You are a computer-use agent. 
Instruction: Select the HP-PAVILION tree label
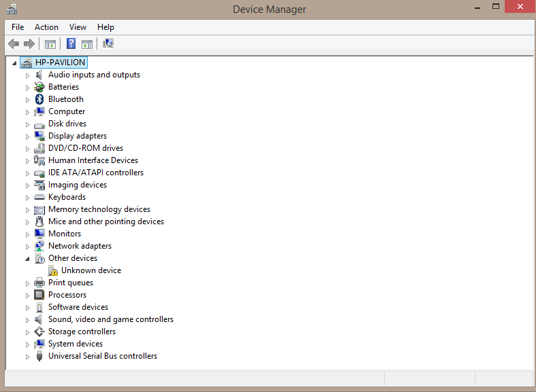[60, 63]
